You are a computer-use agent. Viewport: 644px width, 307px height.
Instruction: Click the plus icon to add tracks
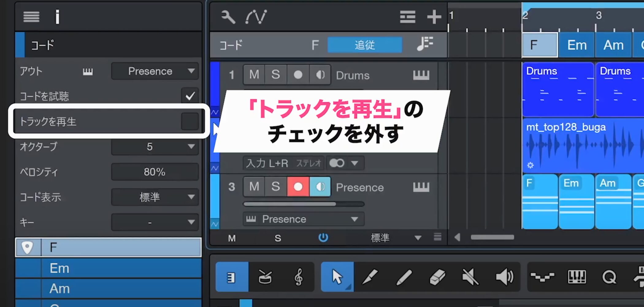pyautogui.click(x=434, y=17)
